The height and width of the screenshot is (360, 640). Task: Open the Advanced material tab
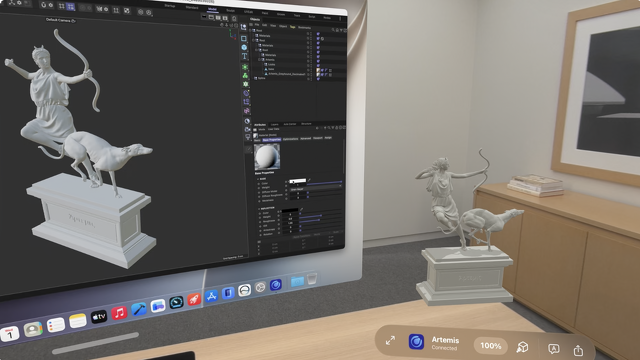[305, 139]
